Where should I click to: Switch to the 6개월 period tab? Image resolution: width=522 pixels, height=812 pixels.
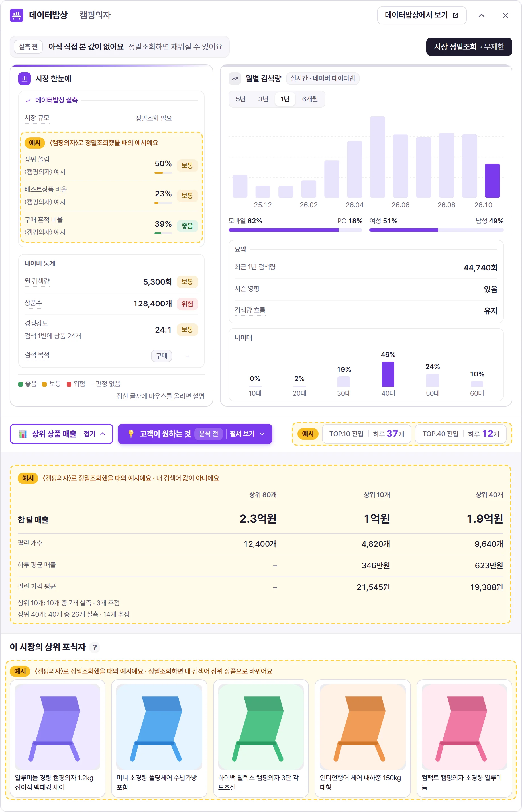tap(310, 99)
